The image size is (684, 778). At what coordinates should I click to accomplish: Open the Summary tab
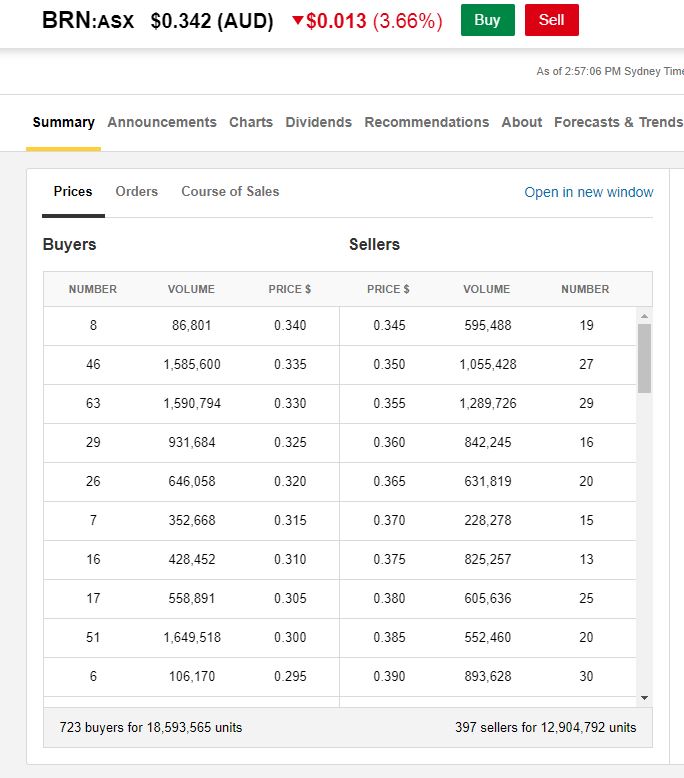(x=63, y=122)
